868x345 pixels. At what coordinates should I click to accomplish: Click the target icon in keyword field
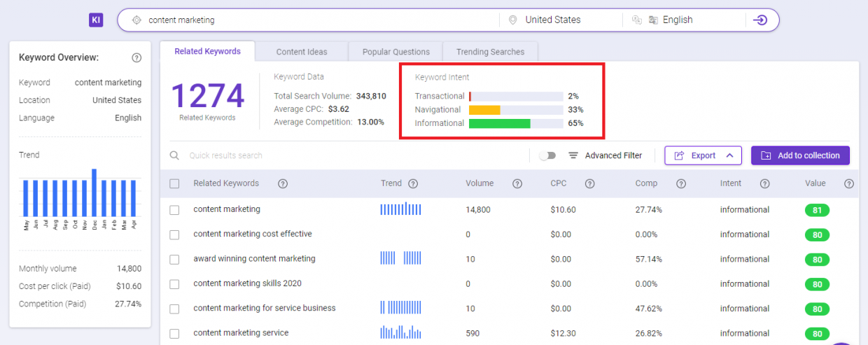click(136, 20)
